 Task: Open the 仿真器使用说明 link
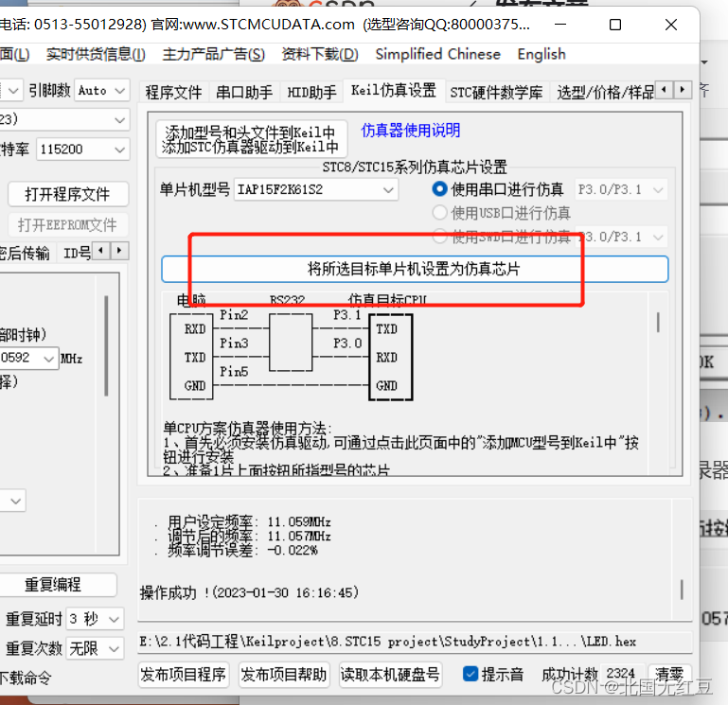(x=411, y=131)
